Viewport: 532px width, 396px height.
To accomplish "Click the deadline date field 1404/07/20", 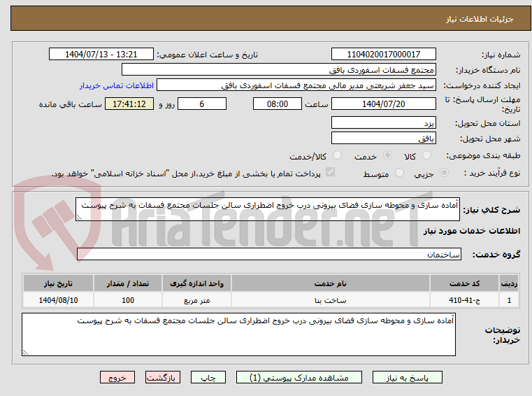I will pyautogui.click(x=383, y=104).
